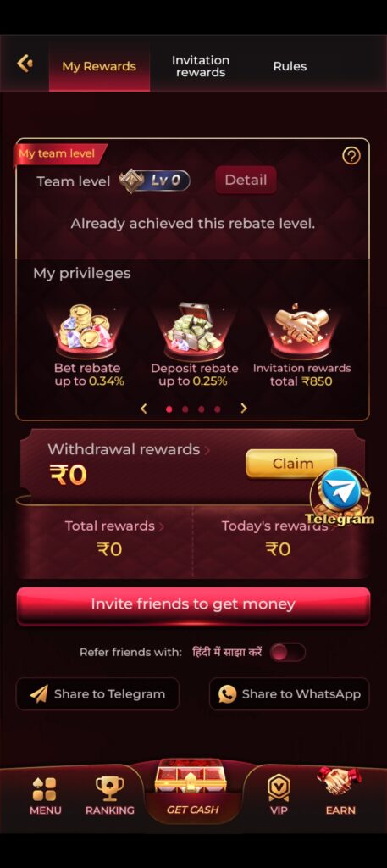Show next privileges with right chevron

pyautogui.click(x=244, y=409)
